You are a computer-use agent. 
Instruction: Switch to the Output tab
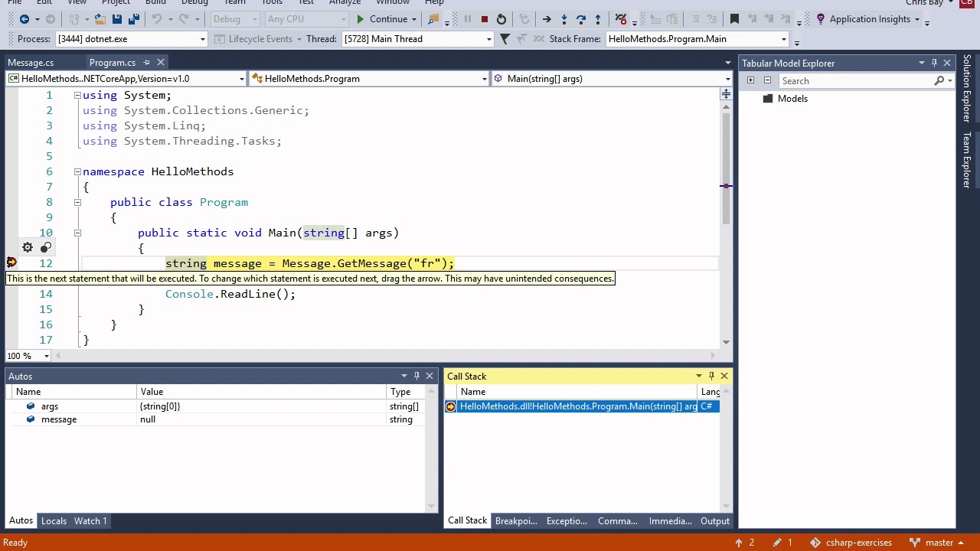click(x=715, y=520)
